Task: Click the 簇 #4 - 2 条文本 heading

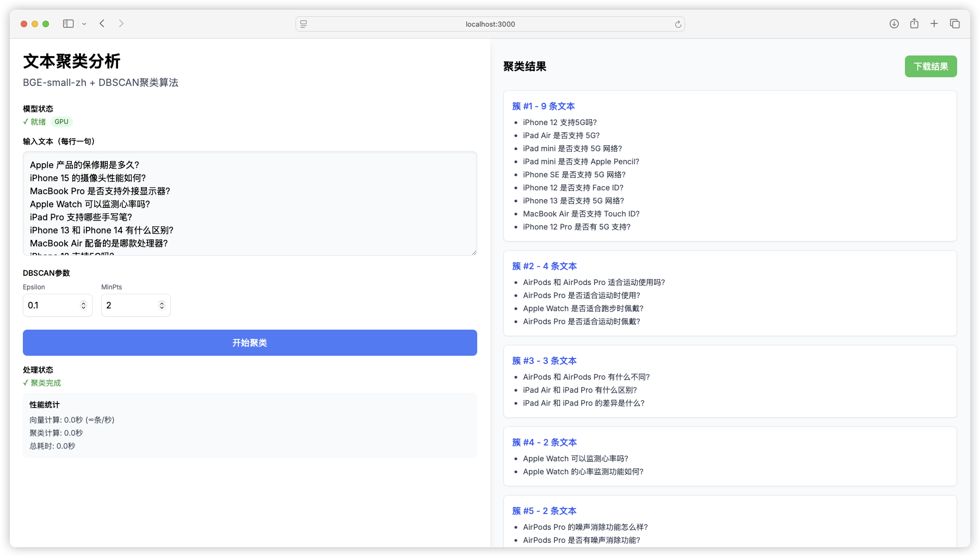Action: point(544,442)
